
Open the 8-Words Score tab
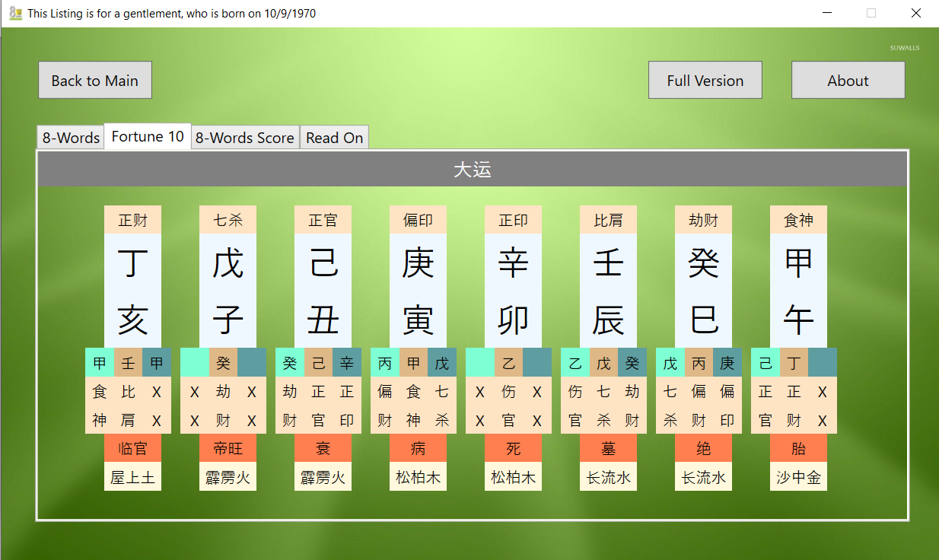point(245,138)
